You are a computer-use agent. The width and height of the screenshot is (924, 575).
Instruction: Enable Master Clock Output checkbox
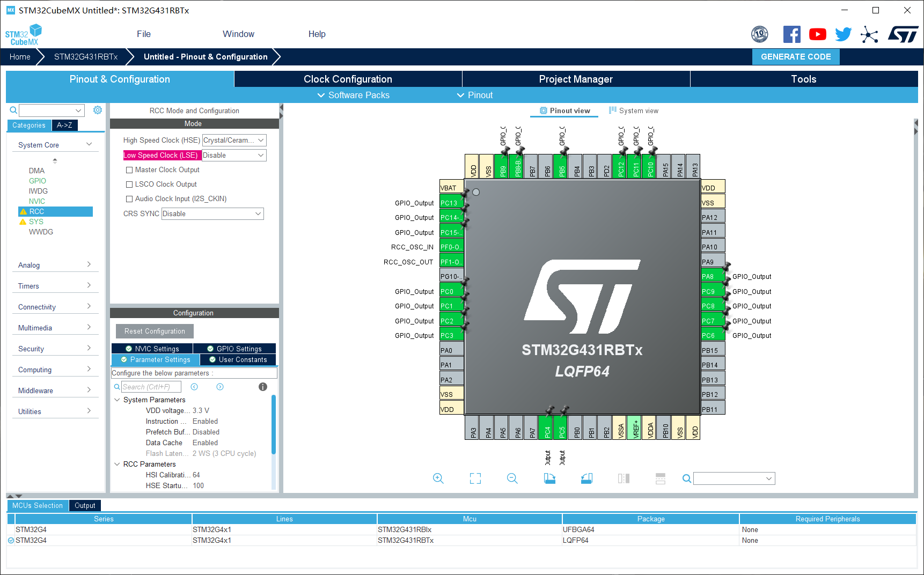click(129, 170)
